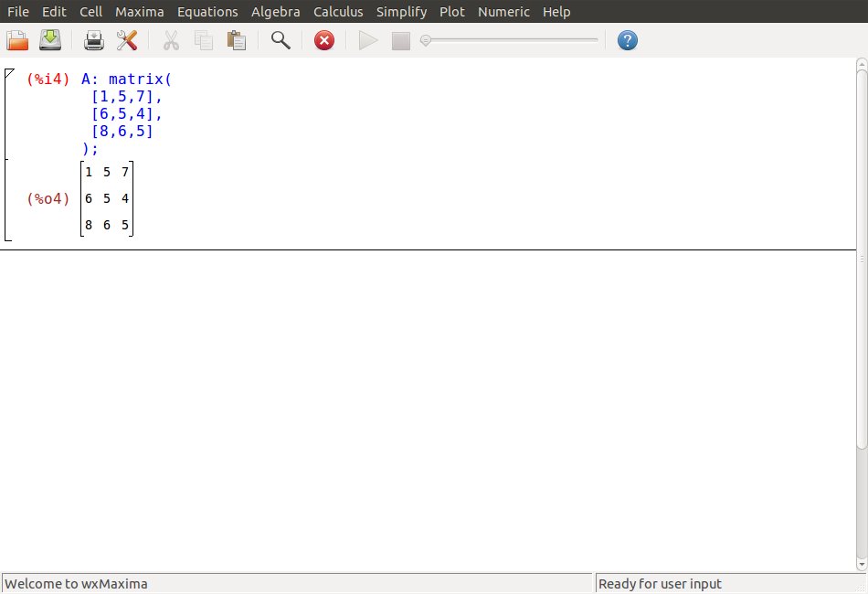Image resolution: width=868 pixels, height=594 pixels.
Task: Click the animation frame slider
Action: pyautogui.click(x=509, y=40)
